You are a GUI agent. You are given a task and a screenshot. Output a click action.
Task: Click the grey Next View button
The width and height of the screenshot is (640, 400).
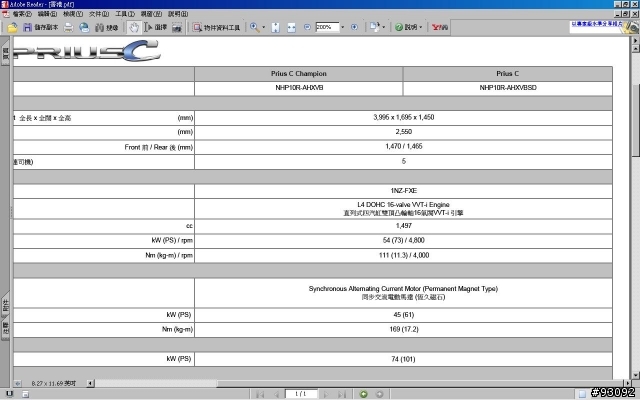(379, 394)
